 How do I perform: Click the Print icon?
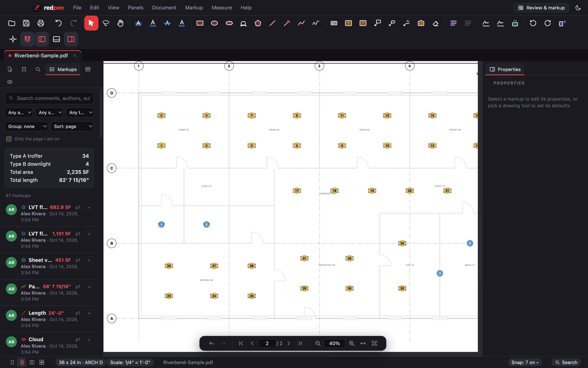41,23
